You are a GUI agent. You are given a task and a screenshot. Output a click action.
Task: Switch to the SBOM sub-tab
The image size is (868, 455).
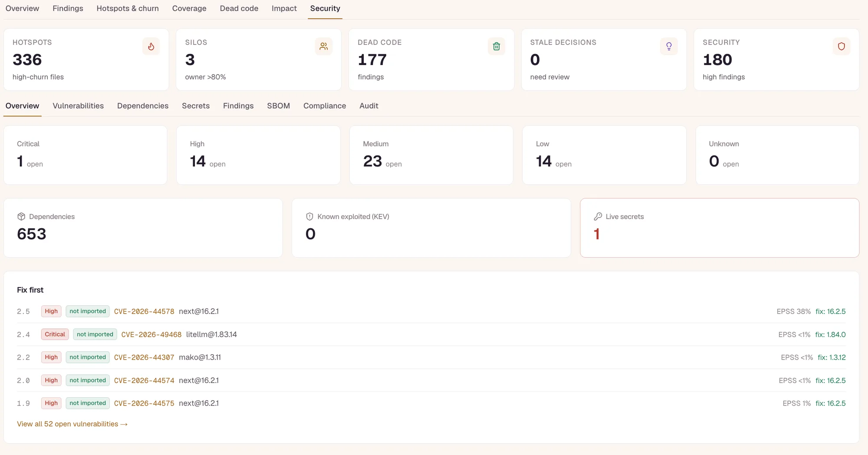coord(279,106)
